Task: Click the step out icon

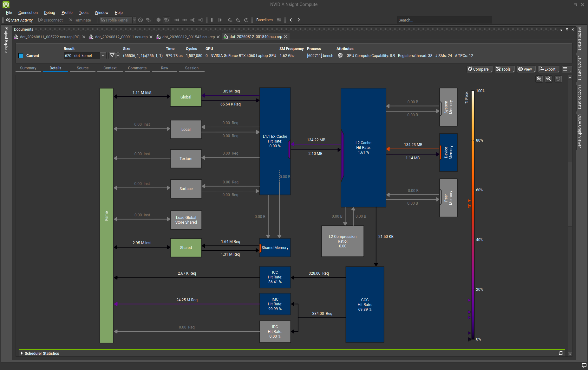Action: (246, 20)
